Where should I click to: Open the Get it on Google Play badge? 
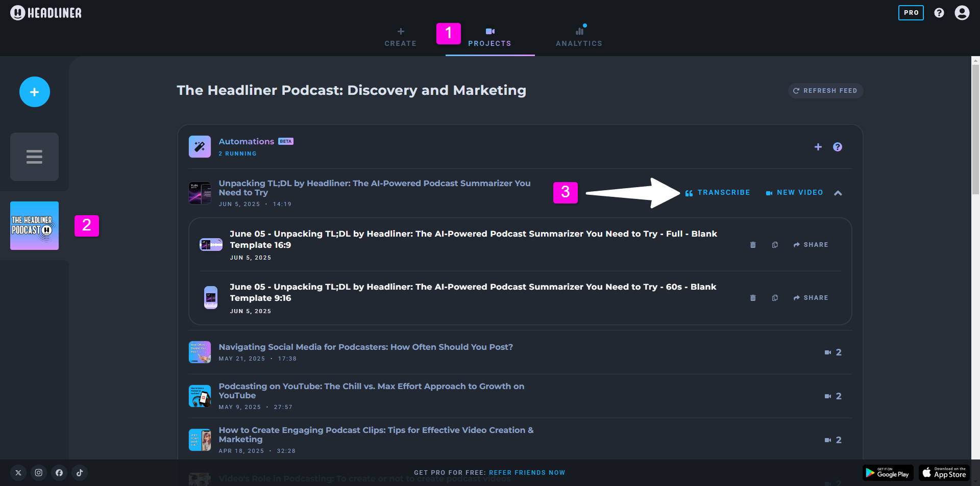(x=888, y=473)
